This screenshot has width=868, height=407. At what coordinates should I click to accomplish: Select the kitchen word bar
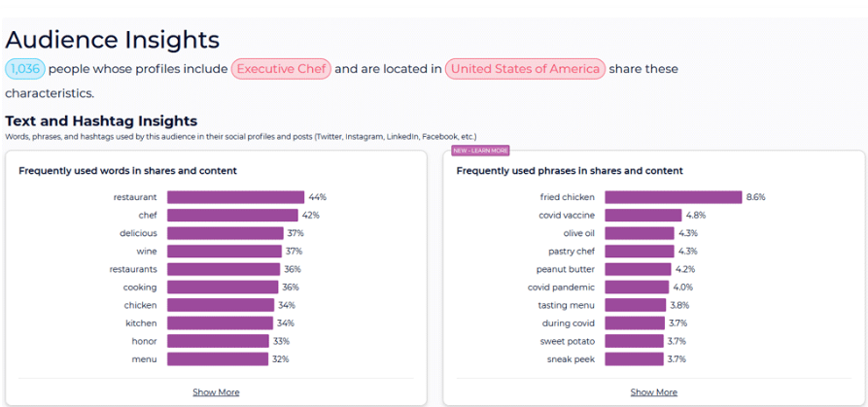pyautogui.click(x=220, y=323)
